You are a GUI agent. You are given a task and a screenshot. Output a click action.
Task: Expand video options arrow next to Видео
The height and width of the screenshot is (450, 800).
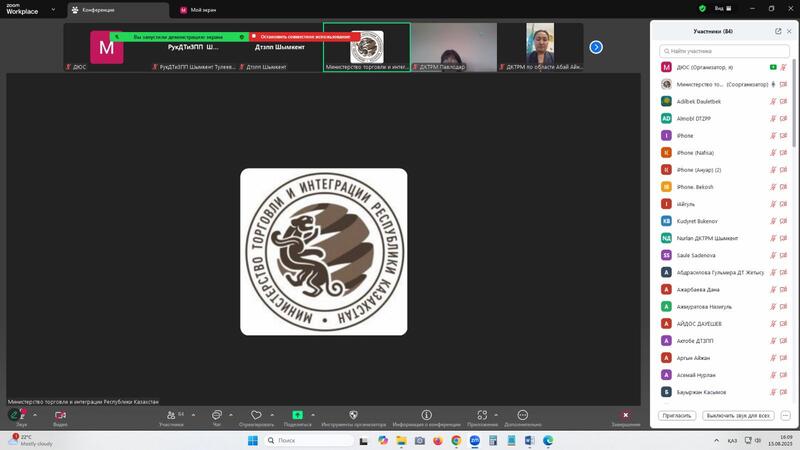[x=79, y=414]
